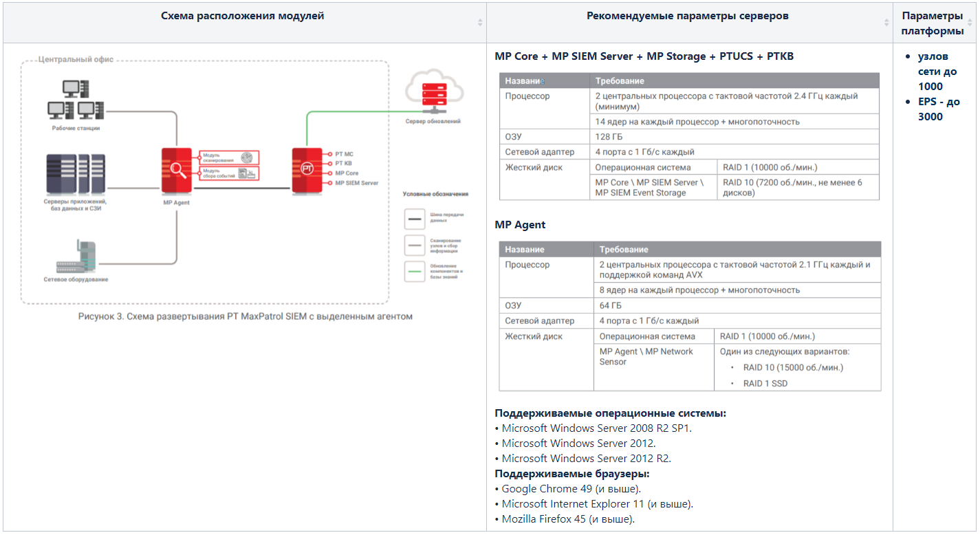Click the gray scanning line legend symbol
The image size is (980, 535).
415,244
